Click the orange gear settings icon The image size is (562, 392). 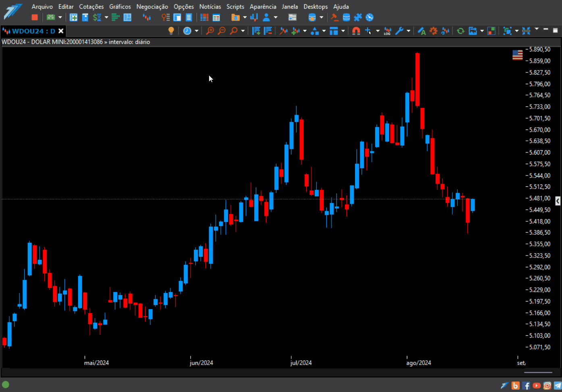433,31
